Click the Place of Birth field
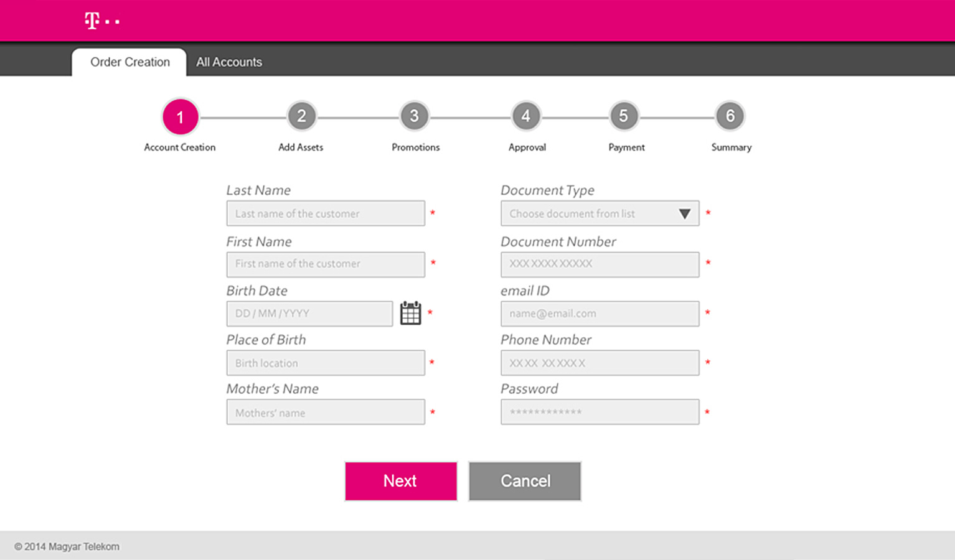Screen dimensions: 955x560 tap(326, 363)
